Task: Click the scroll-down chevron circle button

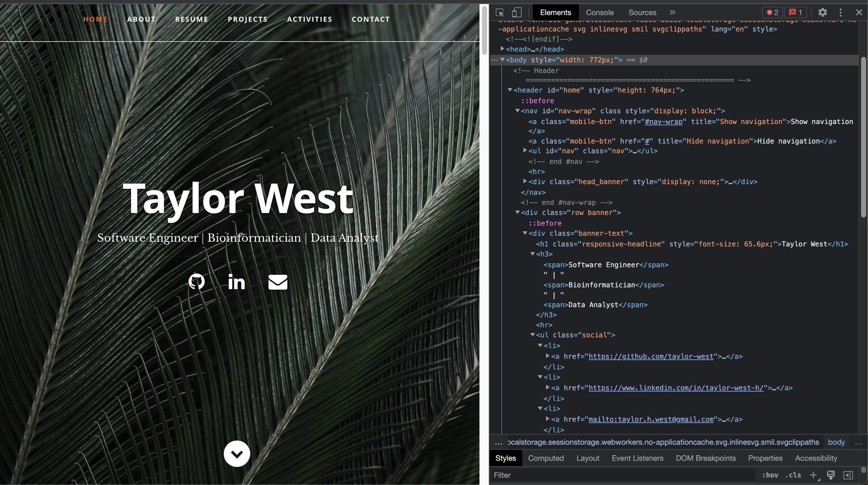Action: pyautogui.click(x=237, y=454)
